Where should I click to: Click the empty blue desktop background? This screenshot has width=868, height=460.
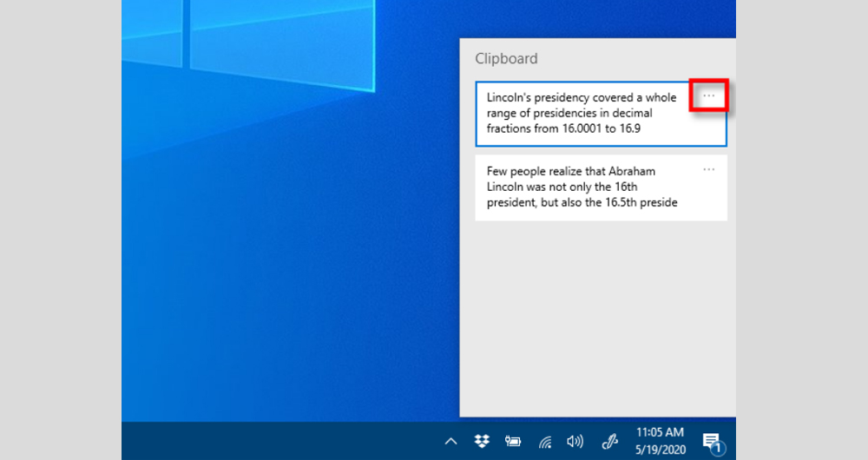pos(286,260)
